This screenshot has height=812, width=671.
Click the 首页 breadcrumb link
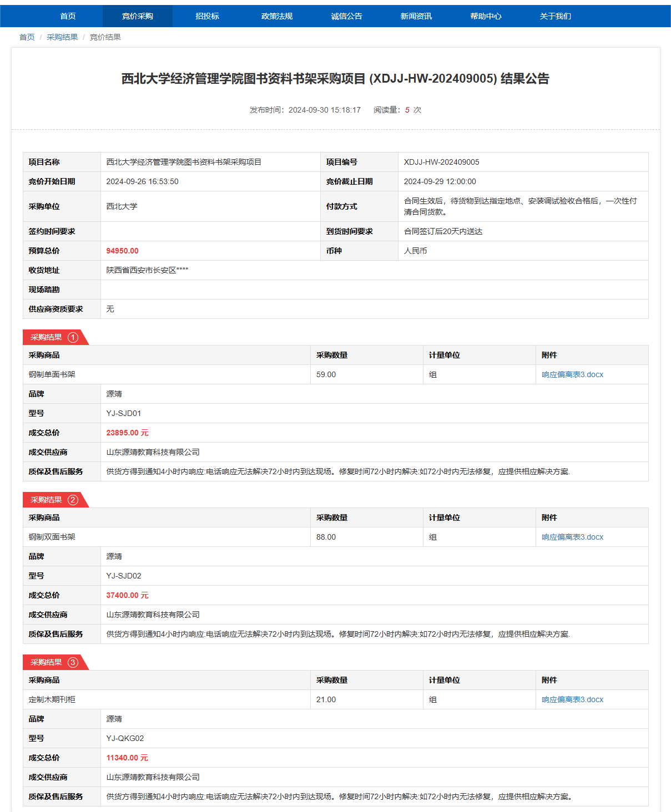(x=27, y=37)
